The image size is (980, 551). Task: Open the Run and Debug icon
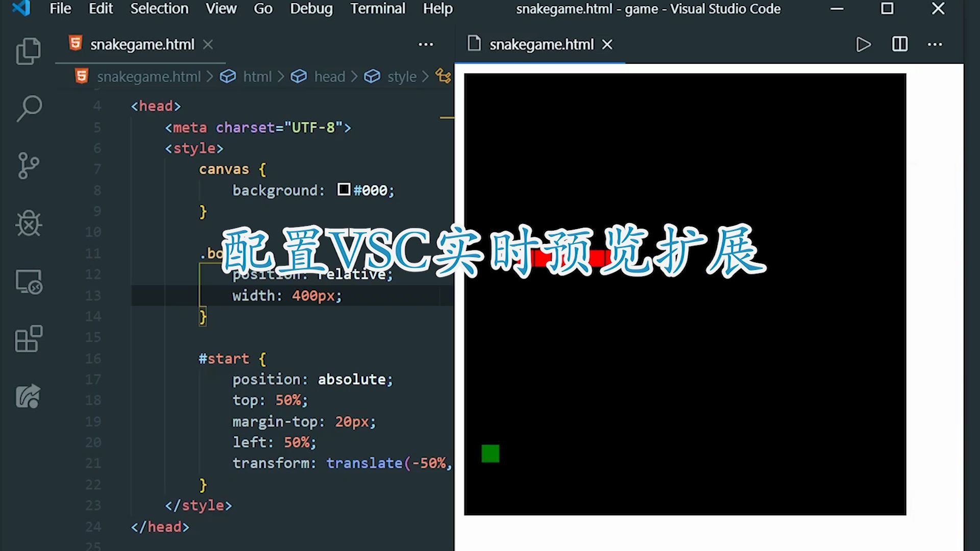[28, 224]
